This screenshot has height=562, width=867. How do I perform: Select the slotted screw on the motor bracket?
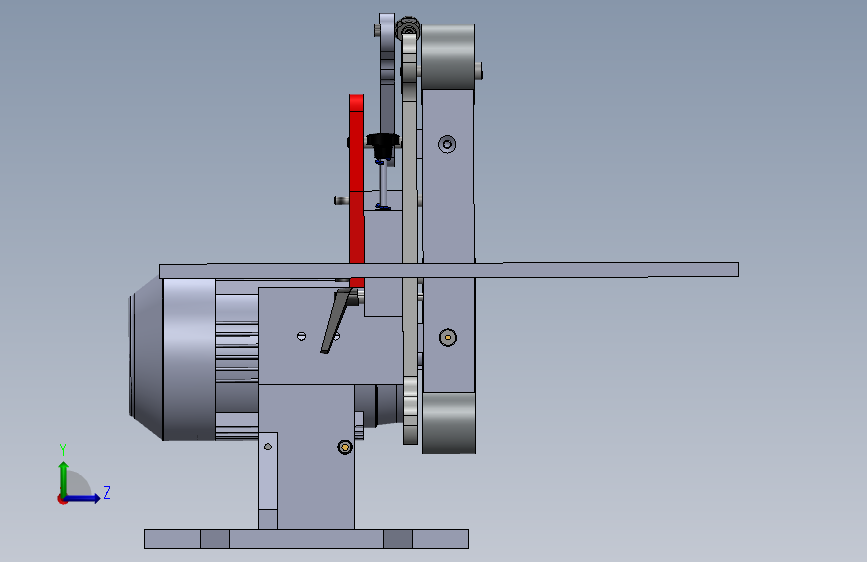click(x=301, y=336)
